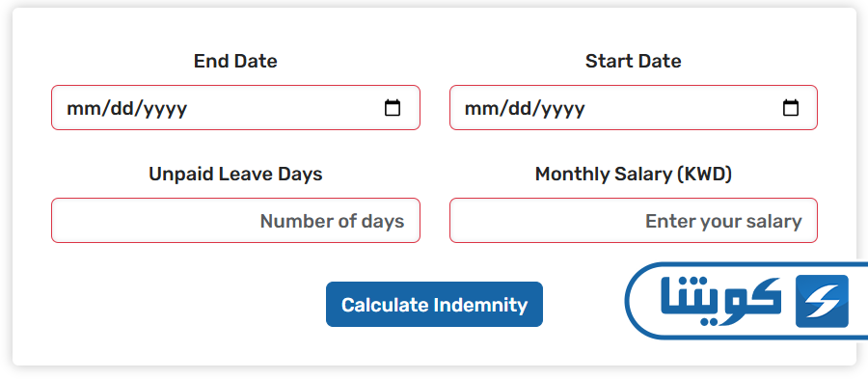868x379 pixels.
Task: Focus the Enter your salary input field
Action: (634, 220)
